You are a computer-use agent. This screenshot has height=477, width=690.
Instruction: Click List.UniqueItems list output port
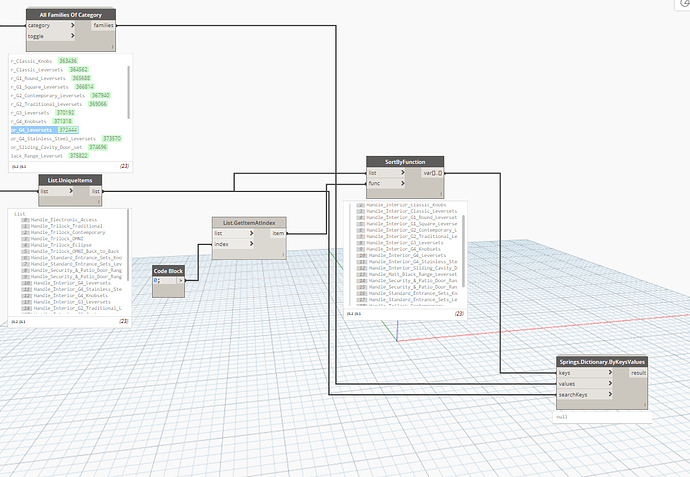coord(95,191)
